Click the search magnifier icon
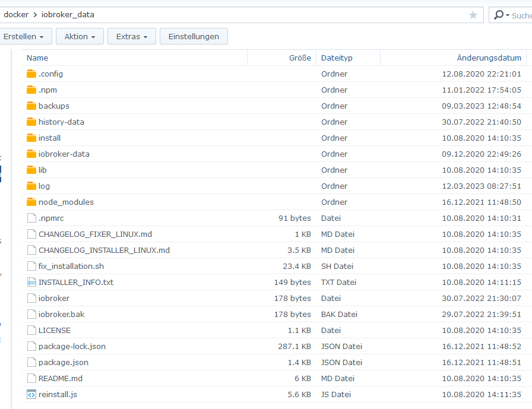Viewport: 532px width, 409px height. (499, 15)
